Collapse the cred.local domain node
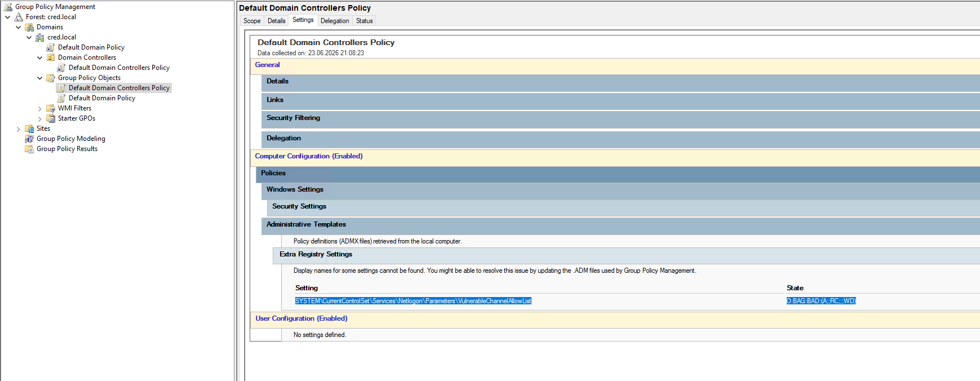Image resolution: width=980 pixels, height=381 pixels. (x=29, y=37)
